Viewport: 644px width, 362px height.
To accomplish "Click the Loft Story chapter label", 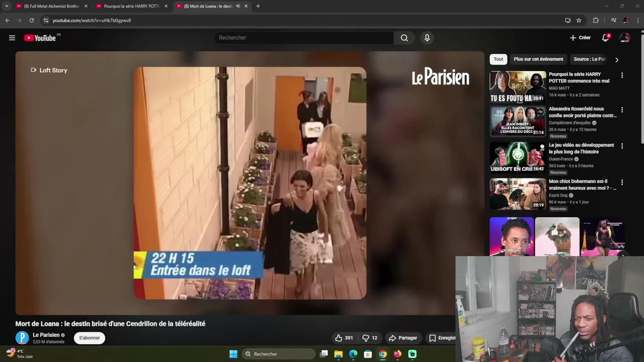I will click(49, 70).
